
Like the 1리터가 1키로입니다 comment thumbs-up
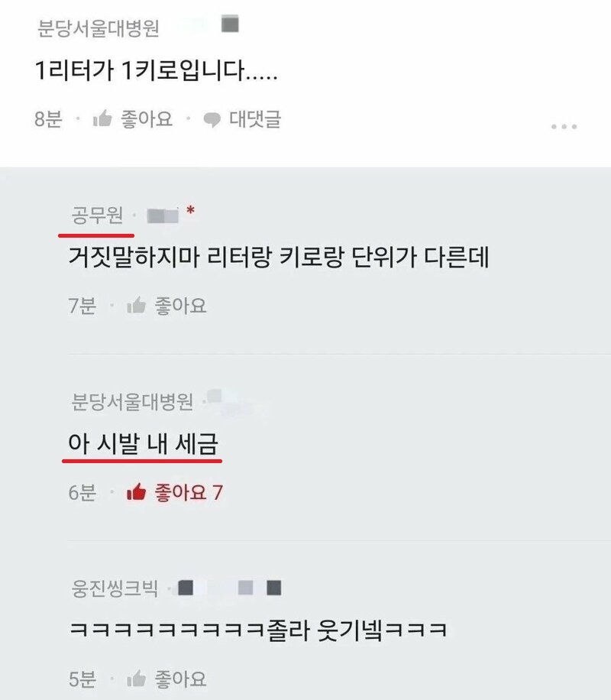102,118
